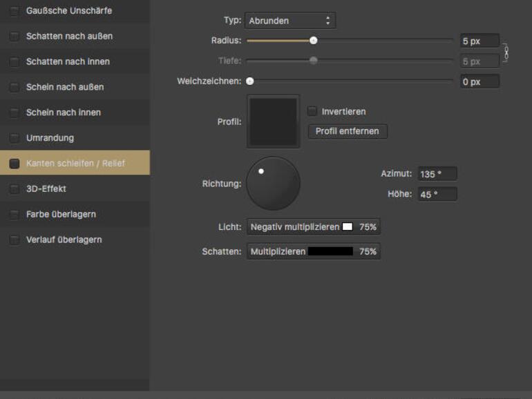Click the Richtung direction sphere control

pyautogui.click(x=273, y=184)
